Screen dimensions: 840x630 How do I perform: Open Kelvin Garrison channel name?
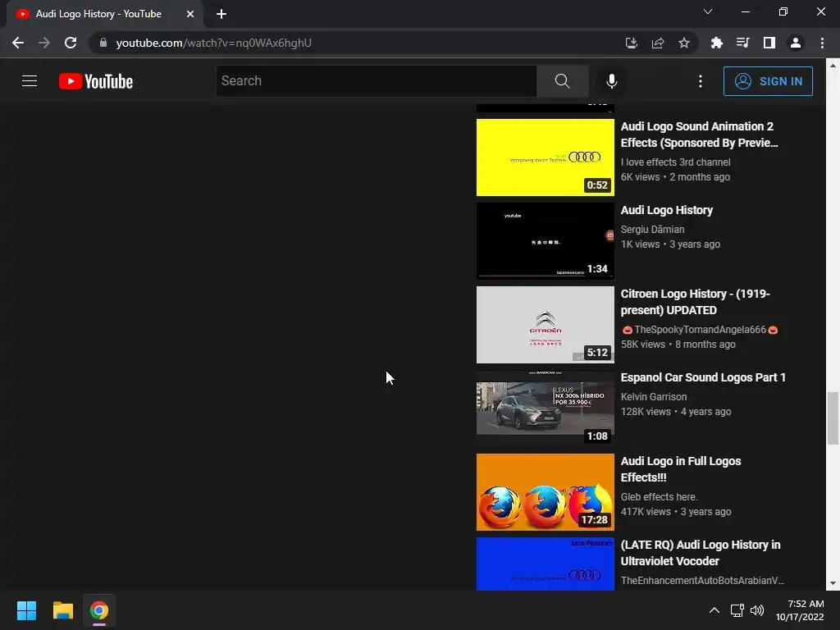pyautogui.click(x=653, y=396)
